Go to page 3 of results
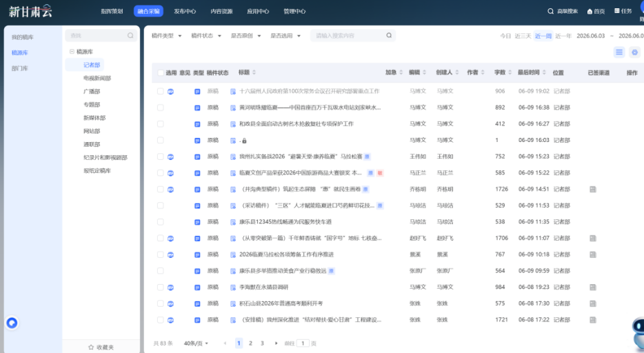The width and height of the screenshot is (644, 353). coord(262,343)
